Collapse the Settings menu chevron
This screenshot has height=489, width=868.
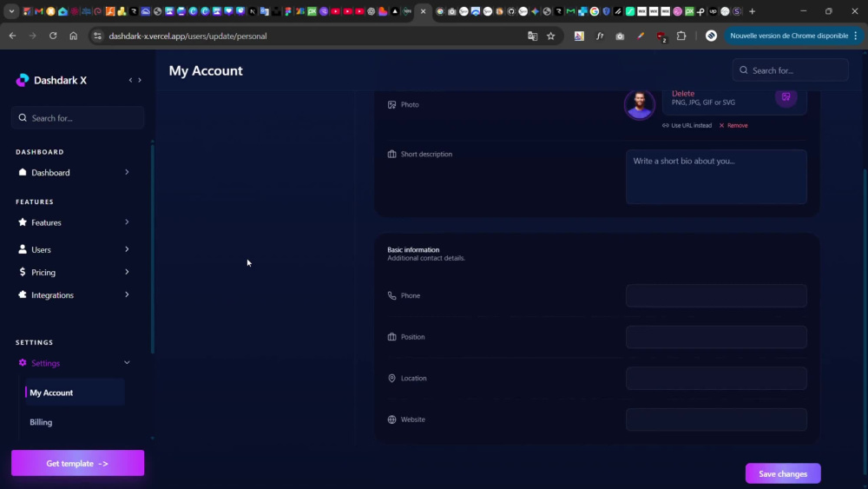tap(127, 363)
